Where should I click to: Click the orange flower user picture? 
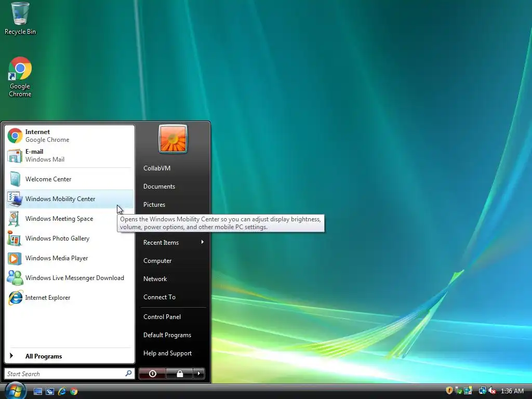coord(173,139)
